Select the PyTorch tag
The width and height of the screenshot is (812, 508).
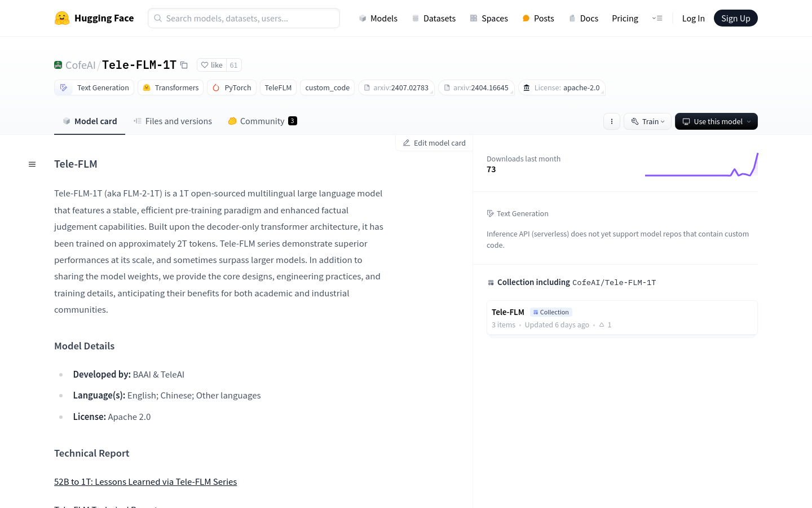point(232,87)
